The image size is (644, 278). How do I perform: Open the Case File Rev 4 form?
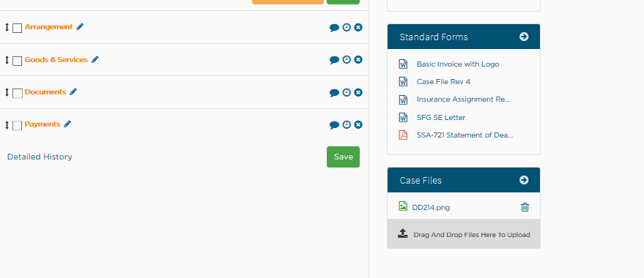443,82
